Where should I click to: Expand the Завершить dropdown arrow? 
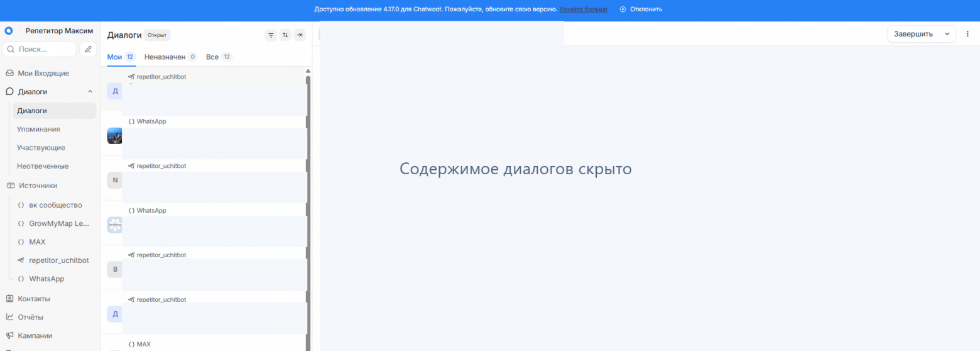947,34
